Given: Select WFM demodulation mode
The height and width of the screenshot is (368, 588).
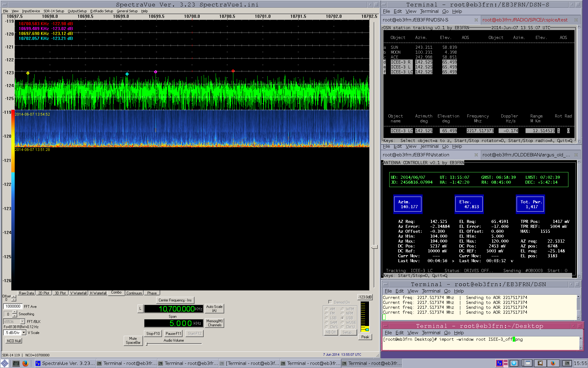Looking at the screenshot, I should (x=342, y=309).
